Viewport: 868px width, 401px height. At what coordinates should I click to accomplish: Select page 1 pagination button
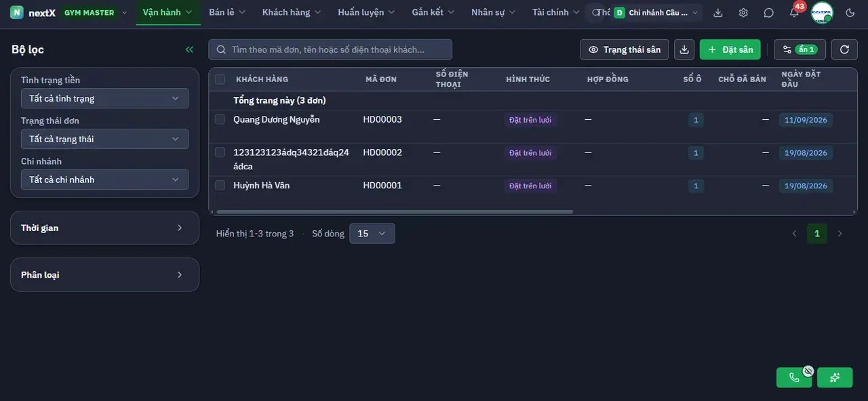click(x=817, y=234)
